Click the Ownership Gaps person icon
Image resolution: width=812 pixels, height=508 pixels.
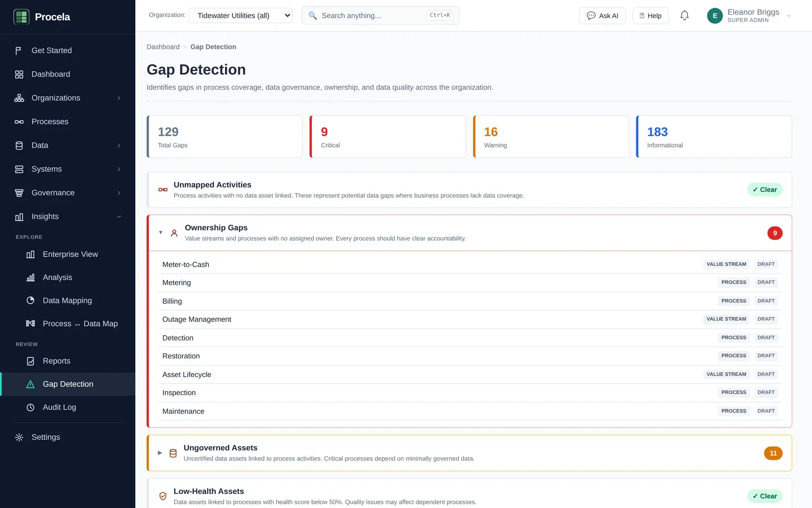(x=174, y=233)
